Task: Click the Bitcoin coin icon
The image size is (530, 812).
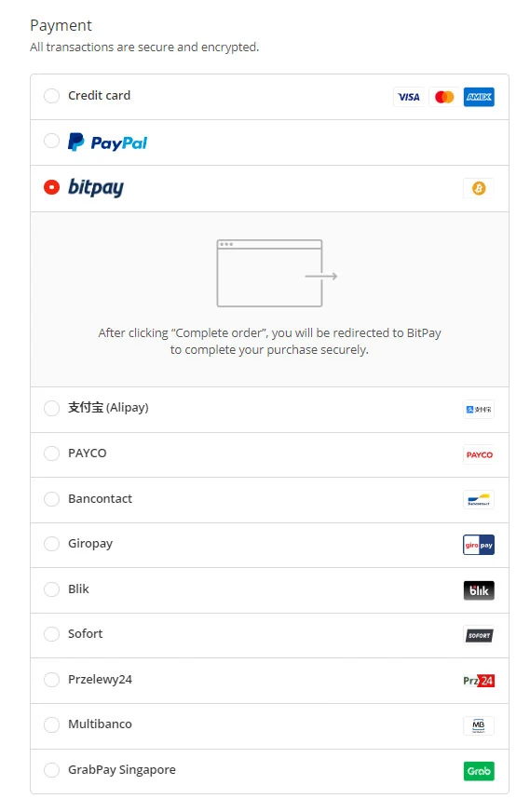Action: [479, 188]
